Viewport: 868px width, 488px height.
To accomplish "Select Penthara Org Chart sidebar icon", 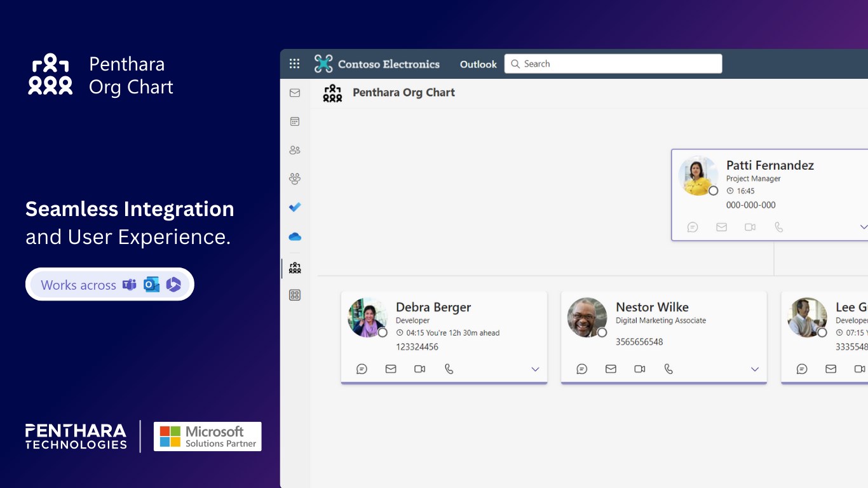I will (x=295, y=268).
